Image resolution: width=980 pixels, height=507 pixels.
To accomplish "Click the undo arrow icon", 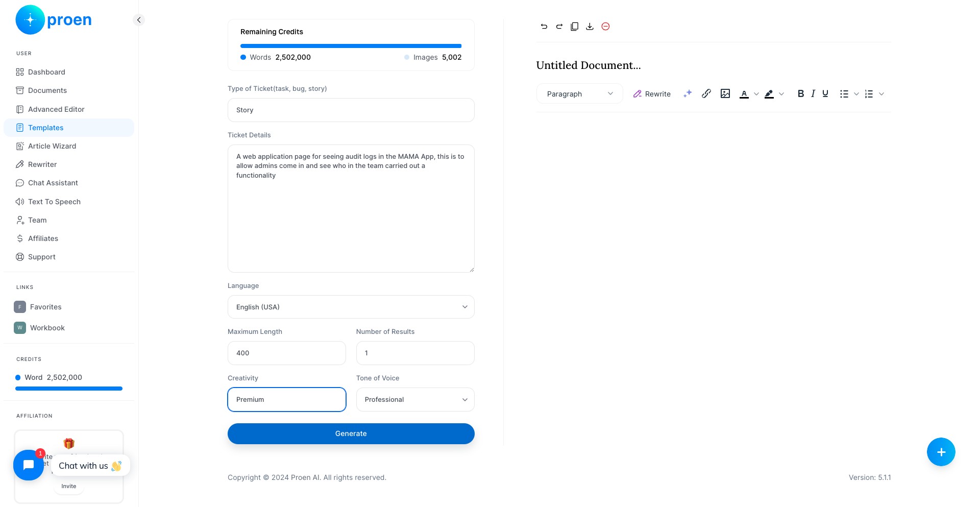I will click(x=544, y=27).
